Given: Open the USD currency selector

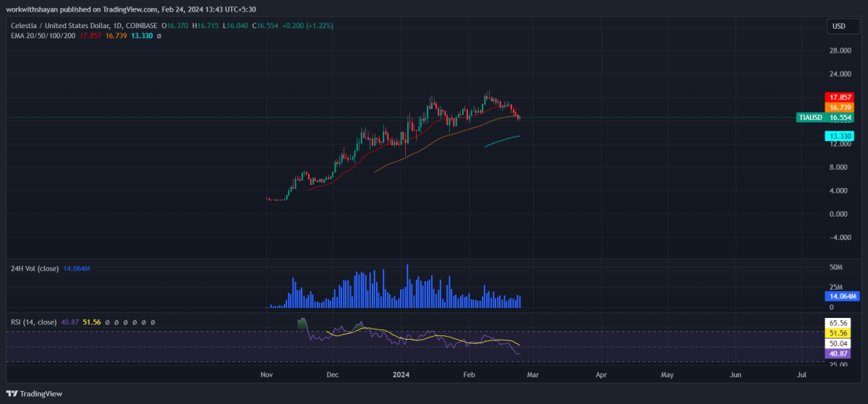Looking at the screenshot, I should pos(838,26).
